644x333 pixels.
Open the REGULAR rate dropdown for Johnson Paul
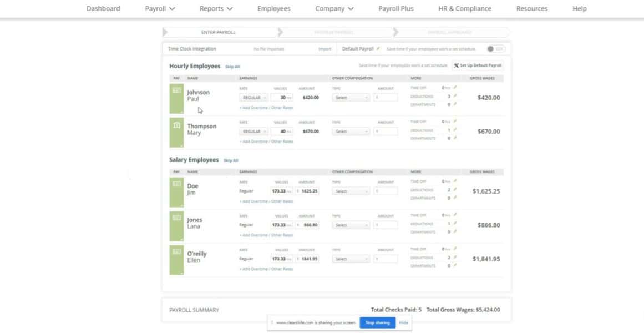click(x=253, y=97)
